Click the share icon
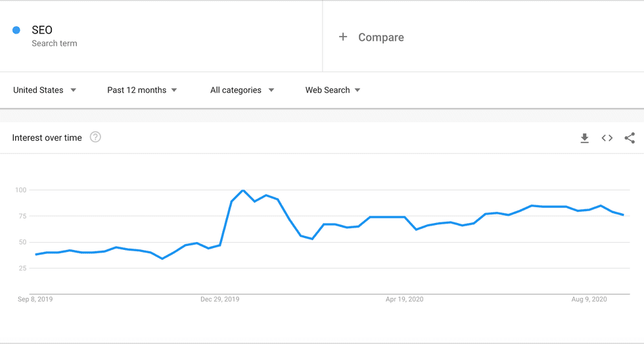Image resolution: width=644 pixels, height=344 pixels. (630, 138)
